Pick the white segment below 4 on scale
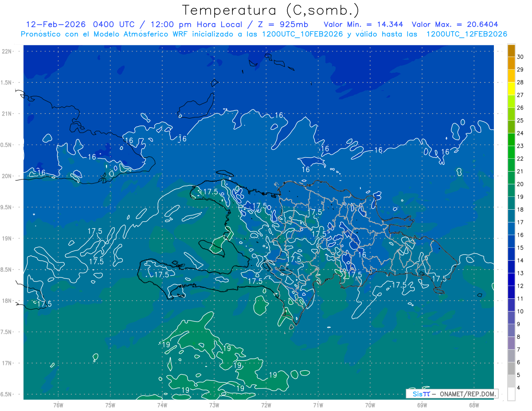This screenshot has width=532, height=411. 511,394
